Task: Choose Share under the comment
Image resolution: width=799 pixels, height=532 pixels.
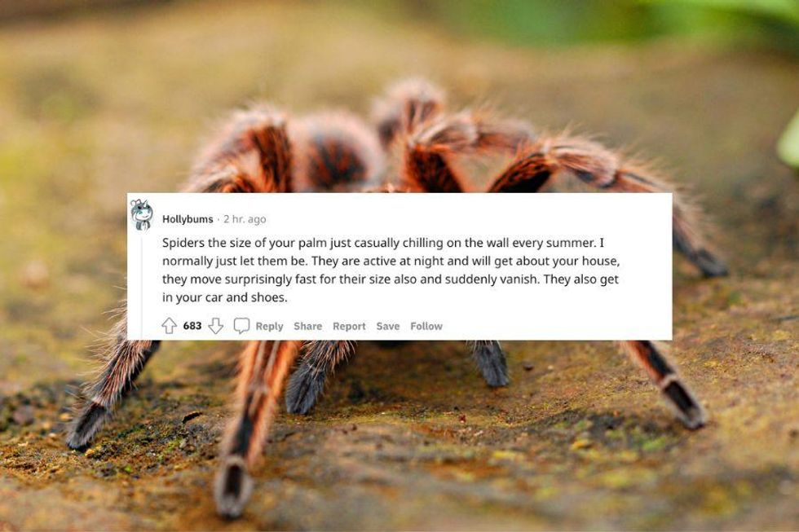Action: pos(308,326)
